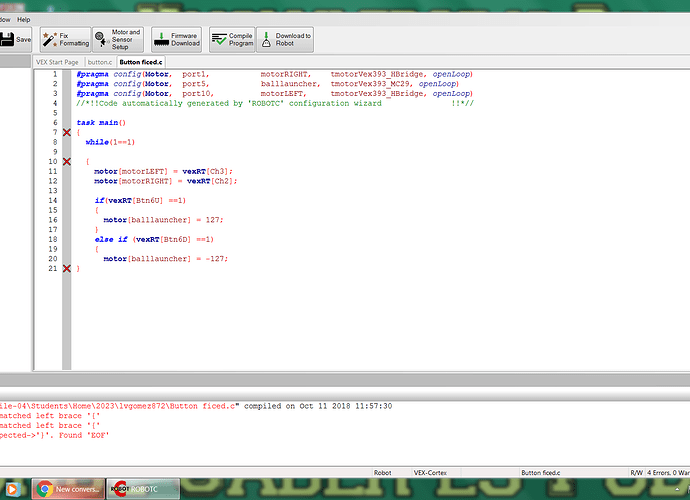690x500 pixels.
Task: Click the auto-generated code comment line
Action: [275, 103]
